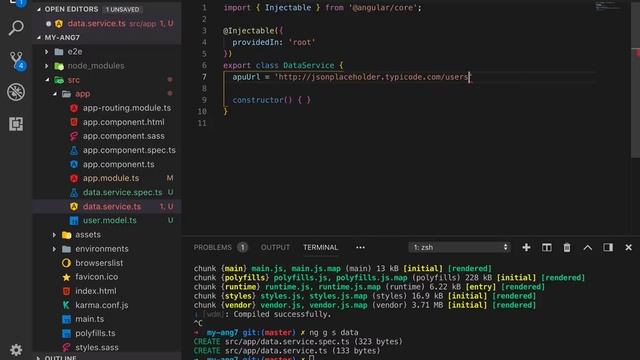Open app.component.ts file
Viewport: 640px width, 360px height.
coord(107,164)
